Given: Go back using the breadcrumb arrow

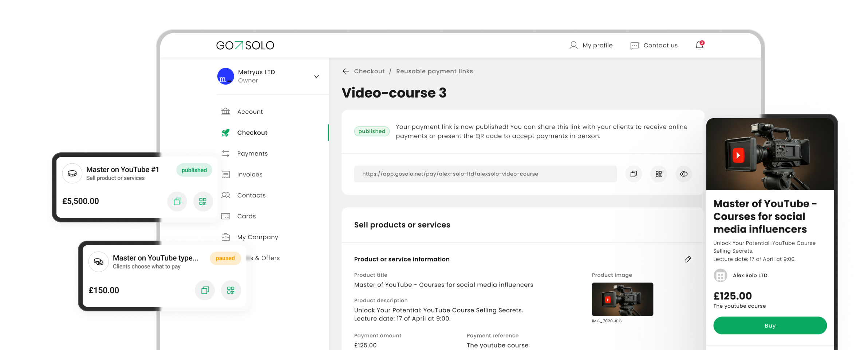Looking at the screenshot, I should [346, 71].
